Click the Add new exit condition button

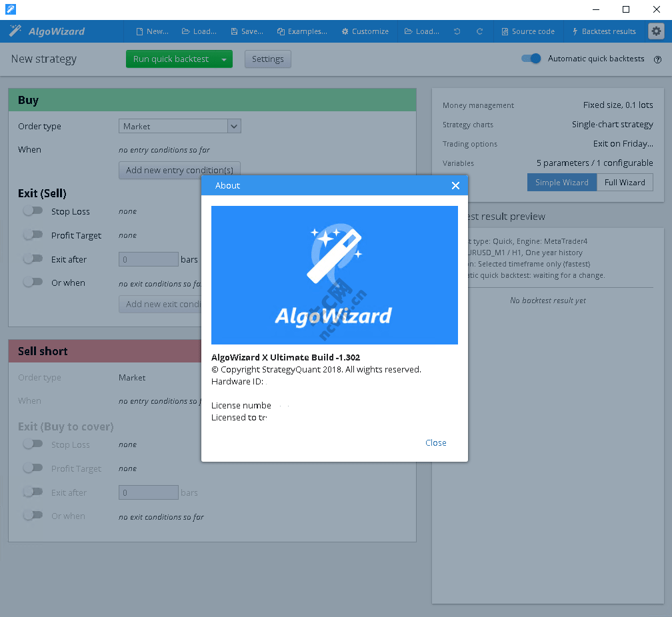click(x=160, y=305)
